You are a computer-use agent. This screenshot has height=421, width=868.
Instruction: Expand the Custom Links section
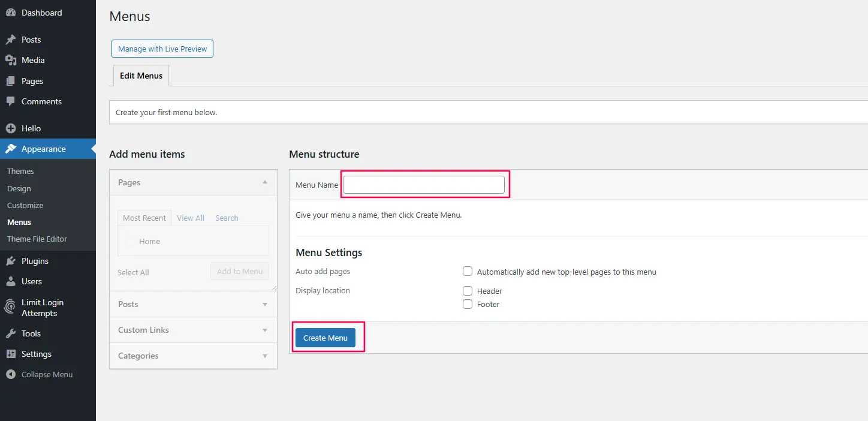pos(264,330)
